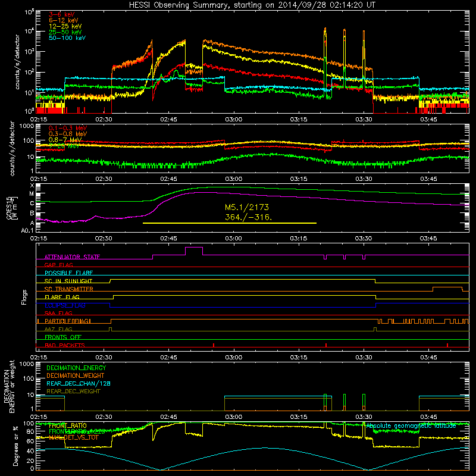Click the "SAA_FLAG" label
476x476 pixels.
pos(58,313)
